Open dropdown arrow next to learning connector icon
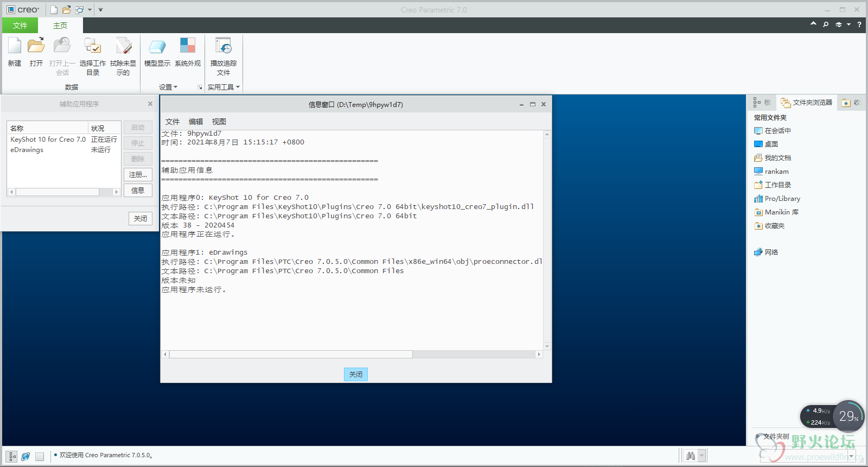Viewport: 868px width, 467px height. pyautogui.click(x=848, y=24)
